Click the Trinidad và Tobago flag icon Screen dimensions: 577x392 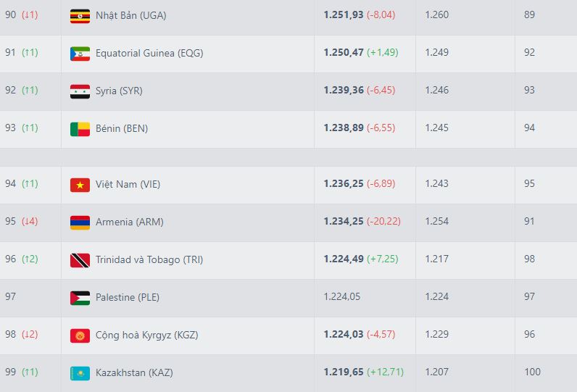click(80, 259)
